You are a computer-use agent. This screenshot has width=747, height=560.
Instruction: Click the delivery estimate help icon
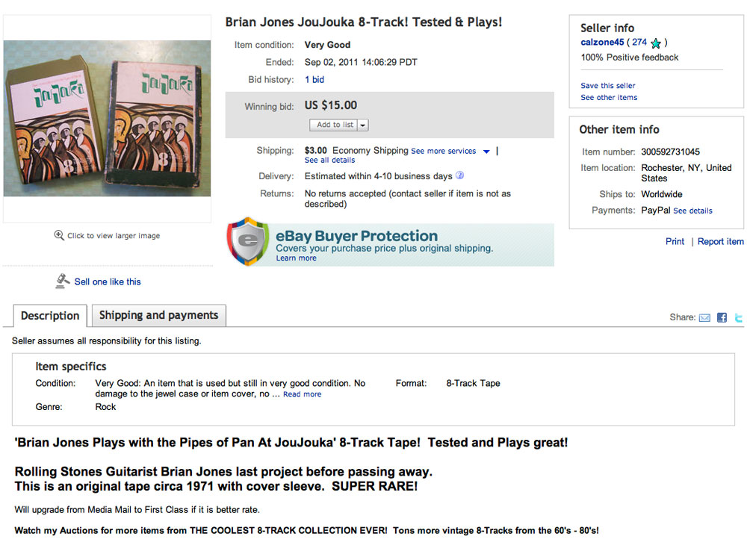pyautogui.click(x=460, y=176)
